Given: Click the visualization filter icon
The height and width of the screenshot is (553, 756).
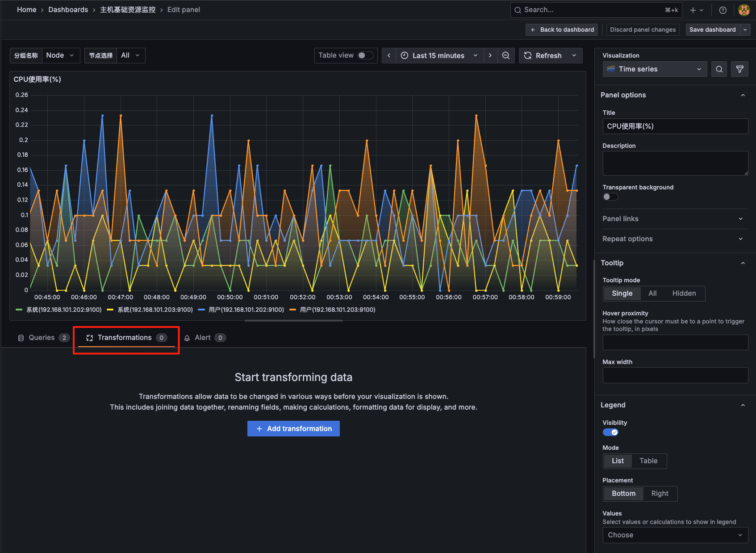Looking at the screenshot, I should [739, 69].
